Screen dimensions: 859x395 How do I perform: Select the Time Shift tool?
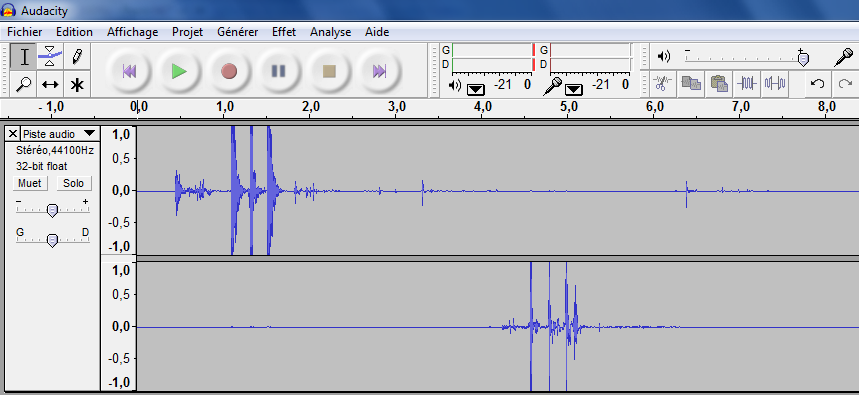click(50, 84)
